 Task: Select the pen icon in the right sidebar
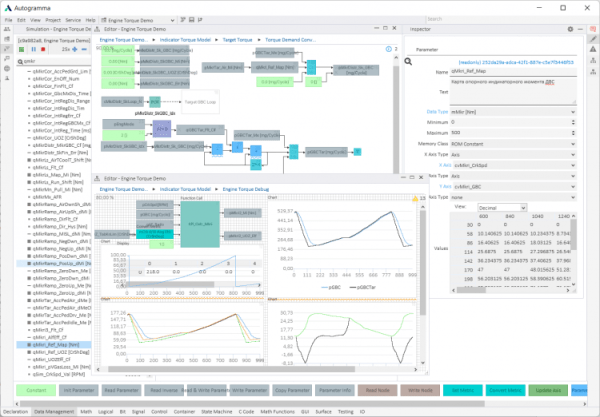593,39
